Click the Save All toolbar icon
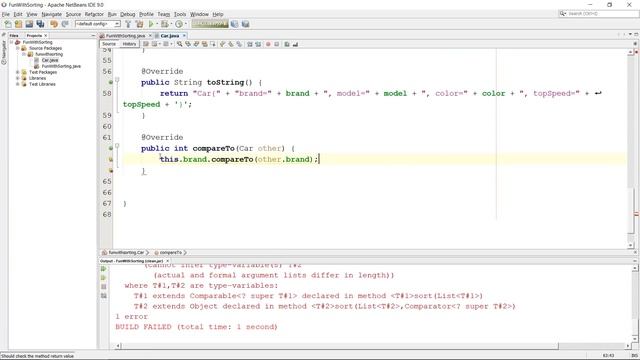Image resolution: width=640 pixels, height=360 pixels. (40, 24)
